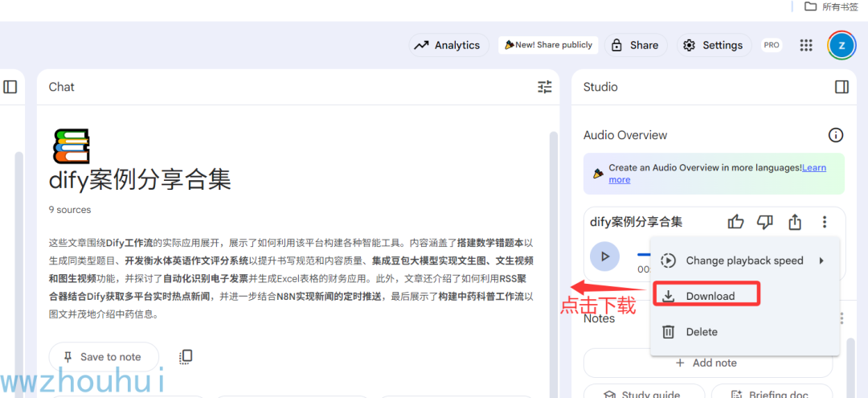Show Audio Overview info
868x398 pixels.
[835, 135]
